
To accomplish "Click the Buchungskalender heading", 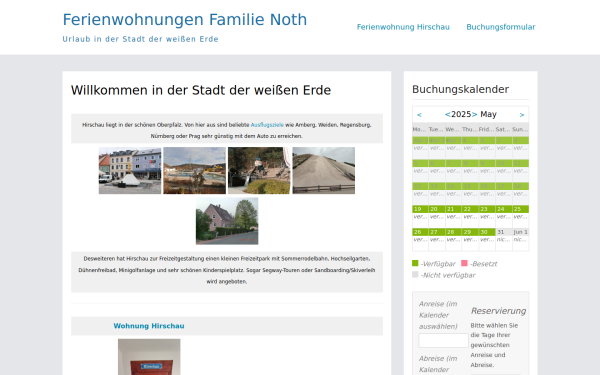I will 460,90.
